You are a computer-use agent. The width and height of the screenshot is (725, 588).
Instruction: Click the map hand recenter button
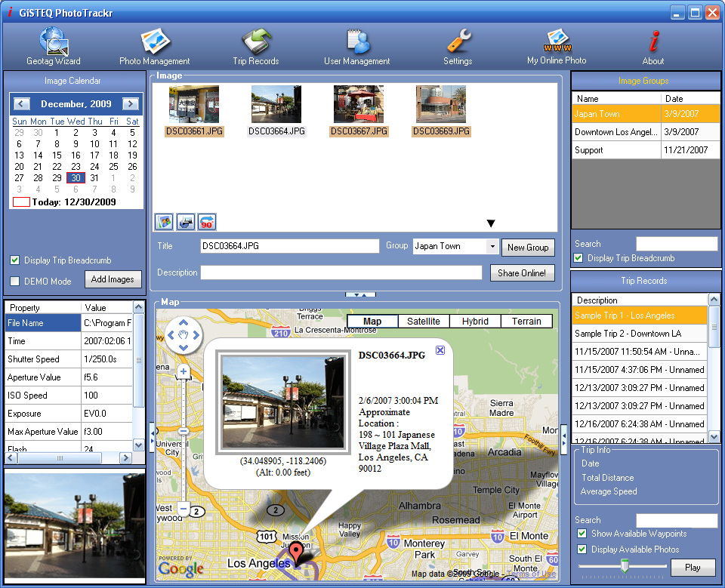coord(184,335)
